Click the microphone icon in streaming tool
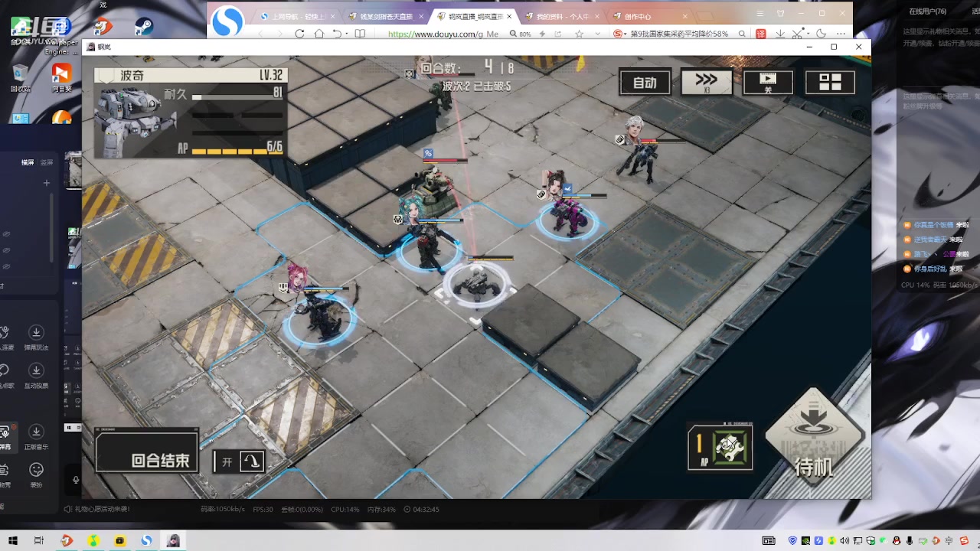 76,481
